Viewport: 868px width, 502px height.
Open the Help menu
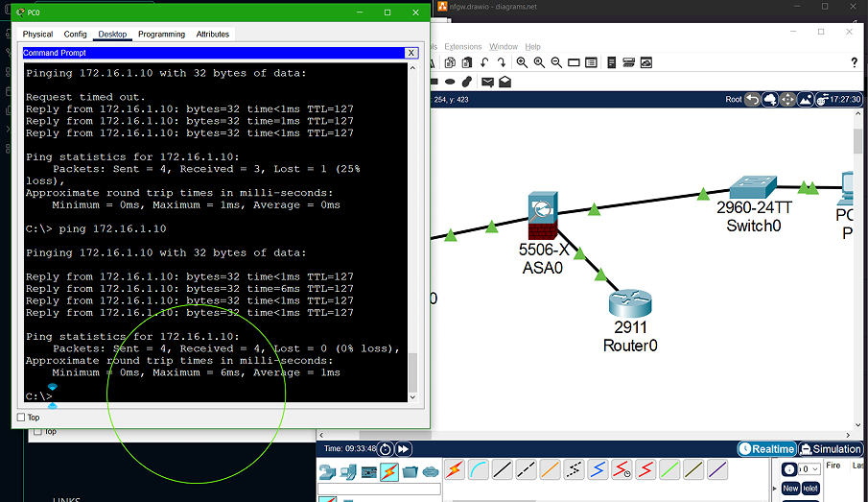tap(532, 46)
